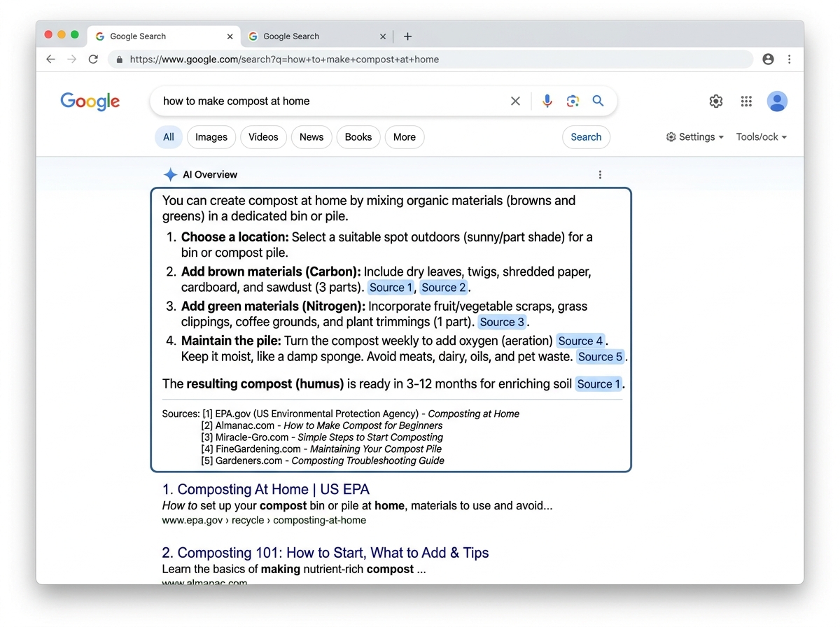
Task: Select the News filter tab
Action: (311, 136)
